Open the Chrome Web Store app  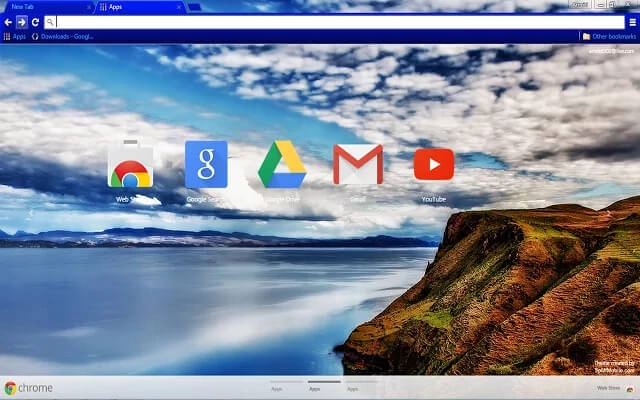130,164
